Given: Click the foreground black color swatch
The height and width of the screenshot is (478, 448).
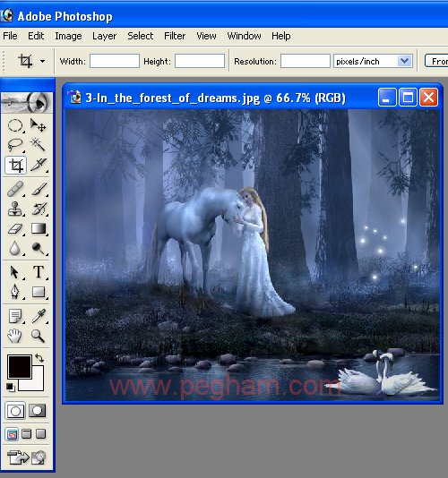Looking at the screenshot, I should pyautogui.click(x=20, y=367).
